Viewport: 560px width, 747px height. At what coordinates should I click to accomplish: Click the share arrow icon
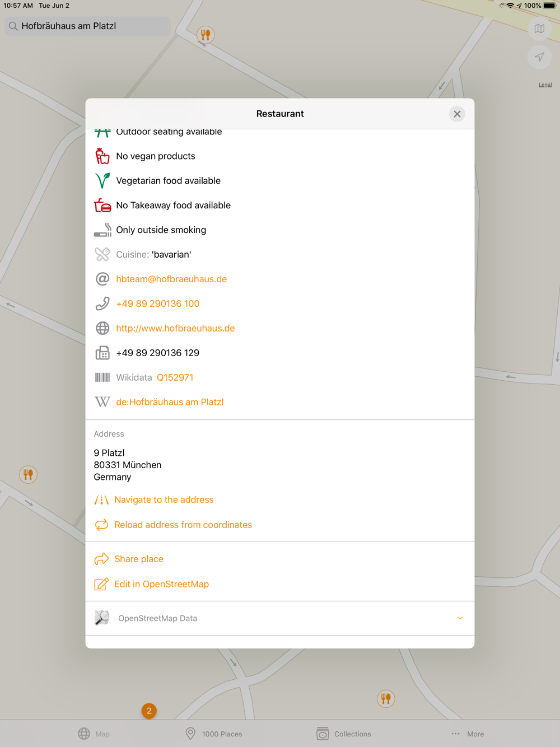click(x=101, y=559)
